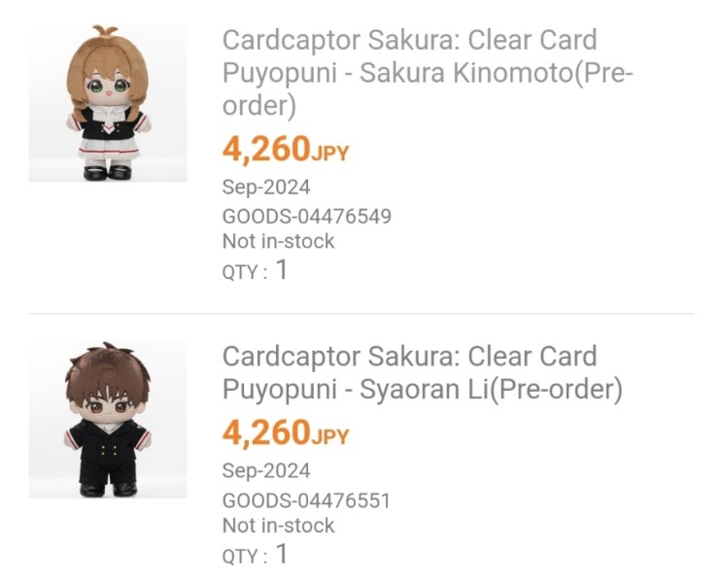This screenshot has width=722, height=588.
Task: Open the Syaoran Li plush thumbnail
Action: tap(108, 419)
